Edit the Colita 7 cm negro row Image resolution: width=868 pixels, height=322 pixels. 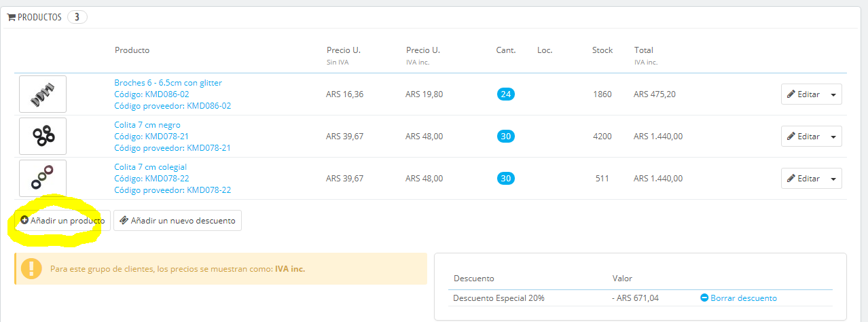coord(803,137)
